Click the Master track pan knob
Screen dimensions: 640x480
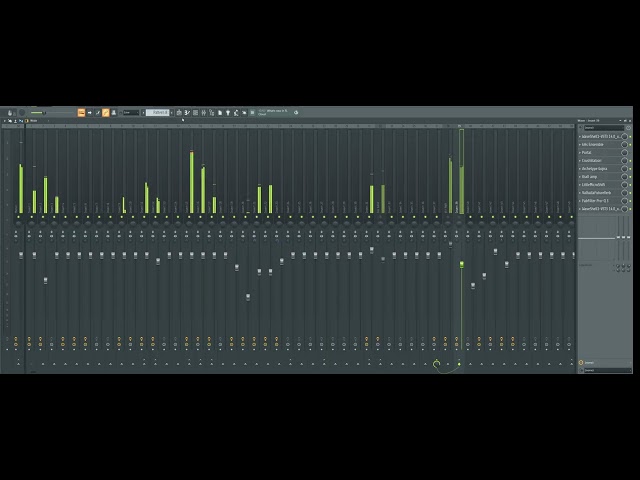tap(18, 223)
